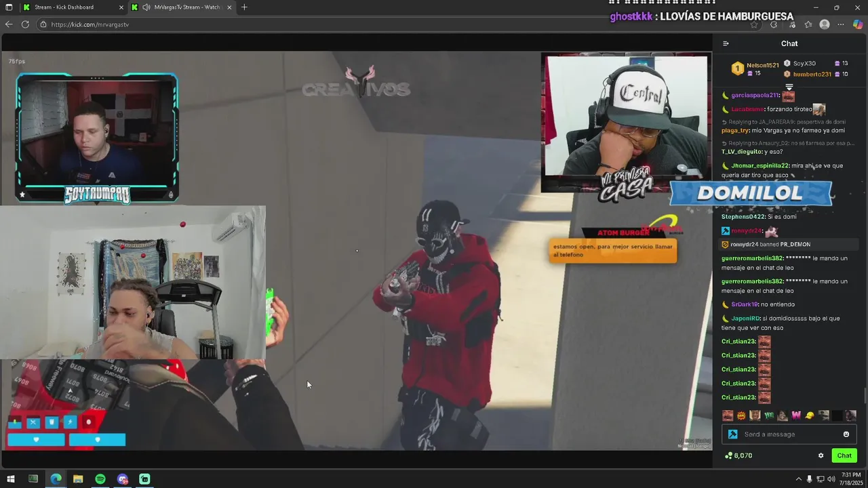Open chat settings gear icon

click(x=821, y=455)
